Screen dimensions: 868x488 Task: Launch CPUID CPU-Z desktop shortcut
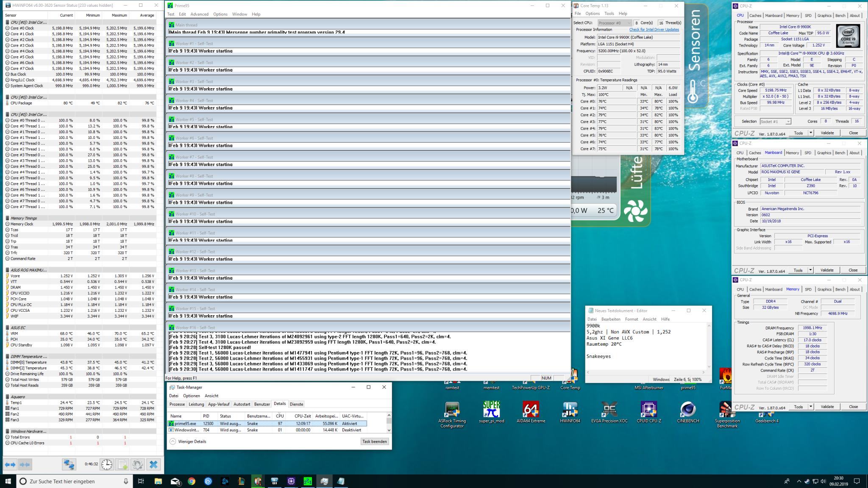click(648, 411)
